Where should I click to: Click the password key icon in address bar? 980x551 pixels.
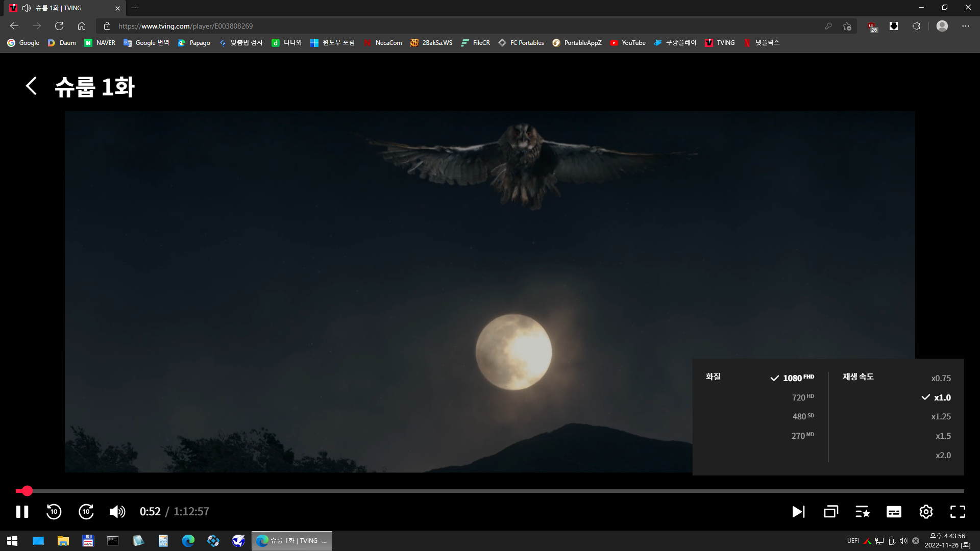click(828, 26)
